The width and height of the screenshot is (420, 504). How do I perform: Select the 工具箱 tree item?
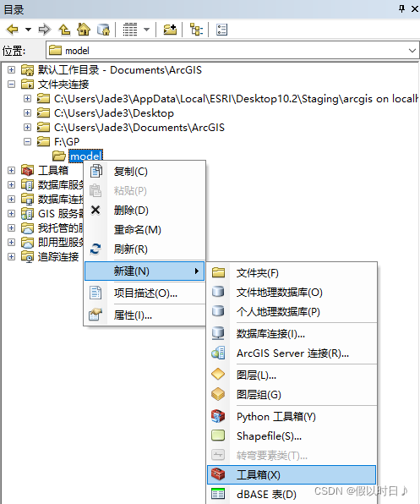53,170
